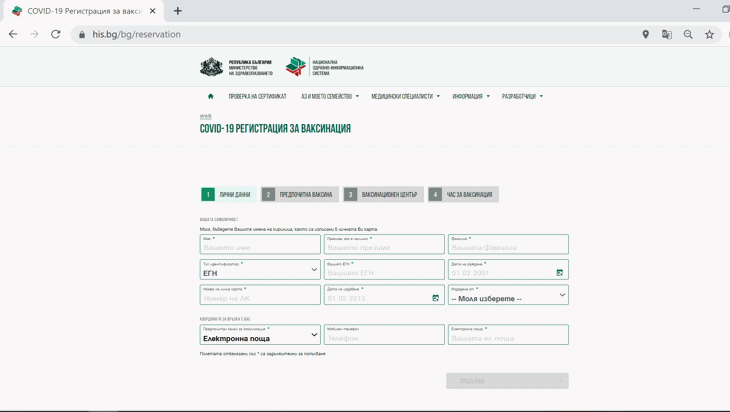
Task: Click the browser forward arrow
Action: [x=34, y=34]
